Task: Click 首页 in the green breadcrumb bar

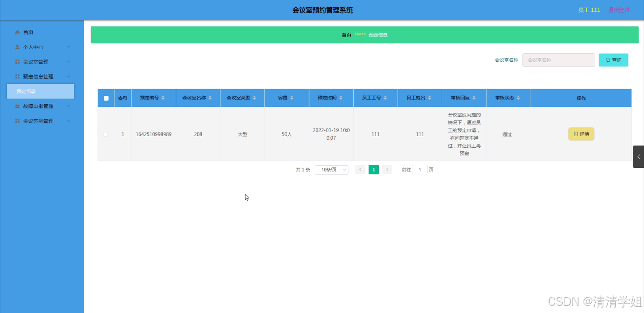Action: (x=346, y=34)
